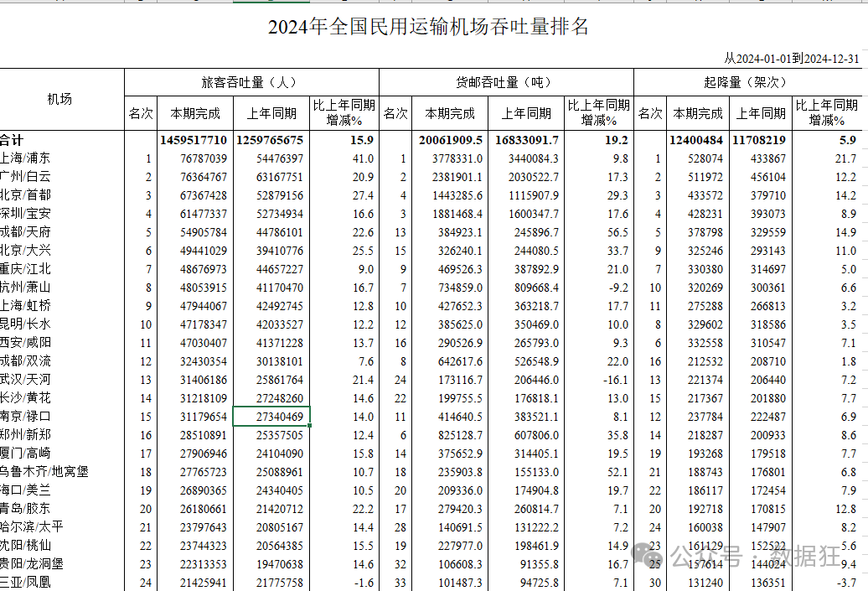Viewport: 868px width, 591px height.
Task: Select the 北京/首都 airport name cell
Action: click(x=25, y=195)
